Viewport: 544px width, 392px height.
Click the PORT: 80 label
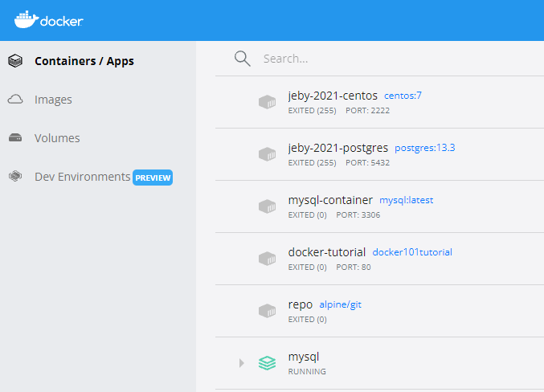click(x=354, y=267)
